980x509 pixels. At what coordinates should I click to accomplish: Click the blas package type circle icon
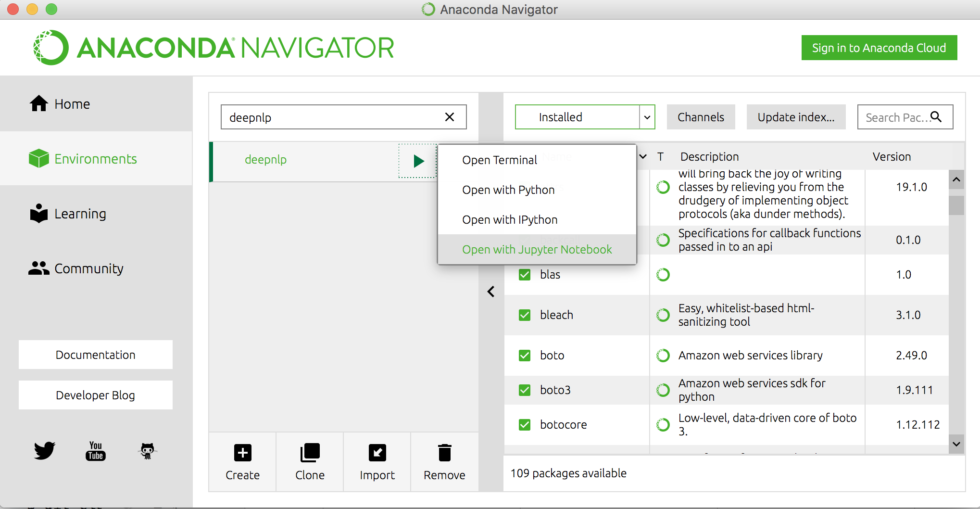[663, 275]
